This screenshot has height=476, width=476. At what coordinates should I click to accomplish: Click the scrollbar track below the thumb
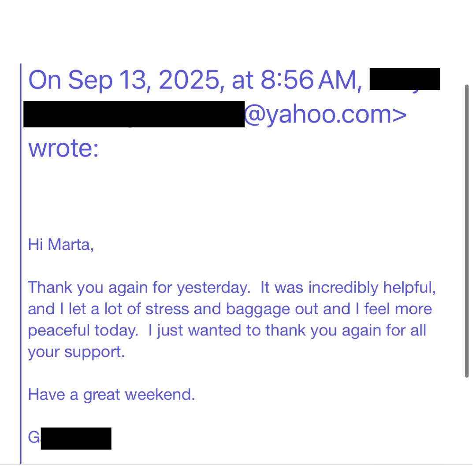467,420
